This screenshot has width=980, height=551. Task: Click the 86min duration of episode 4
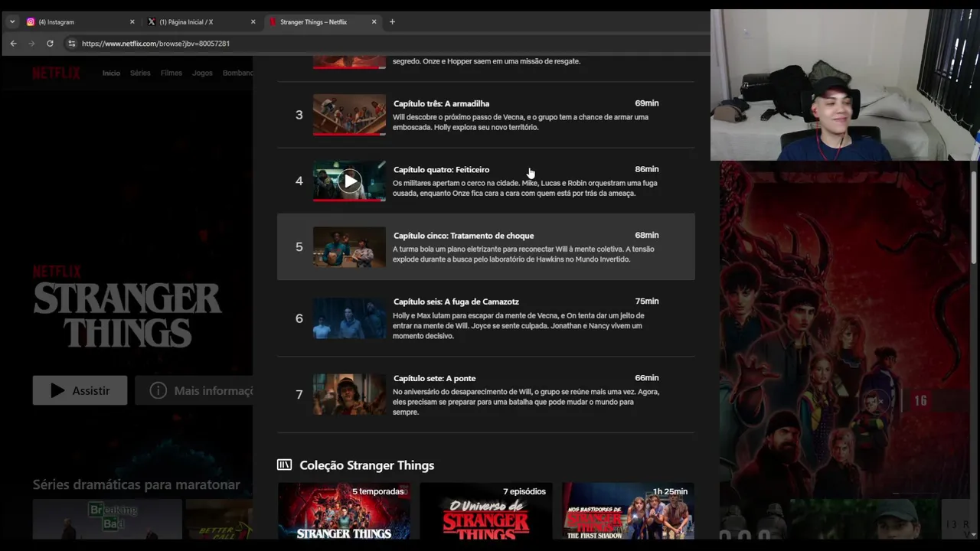646,169
